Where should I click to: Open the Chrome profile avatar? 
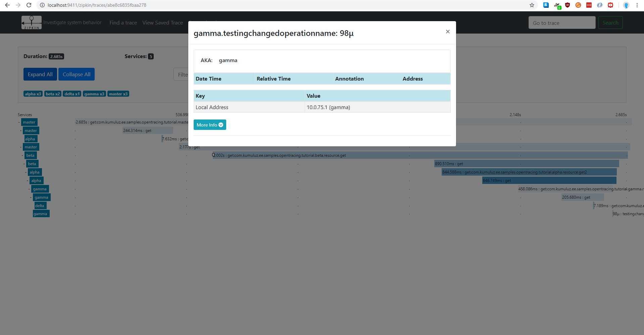click(x=626, y=5)
